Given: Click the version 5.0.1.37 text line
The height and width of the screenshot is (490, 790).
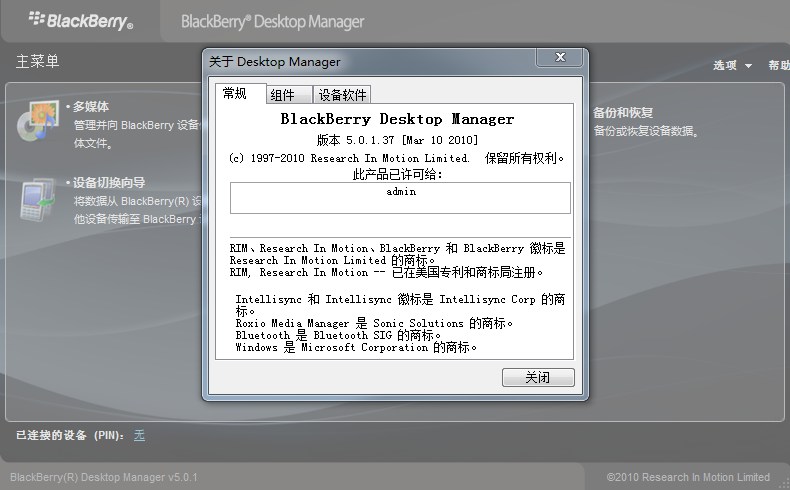Looking at the screenshot, I should tap(398, 140).
